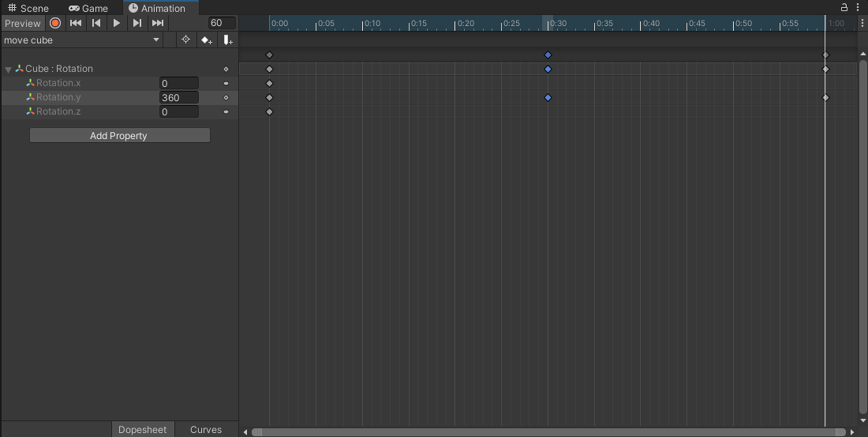Select the Cube : Rotation row
This screenshot has height=437, width=868.
click(119, 69)
